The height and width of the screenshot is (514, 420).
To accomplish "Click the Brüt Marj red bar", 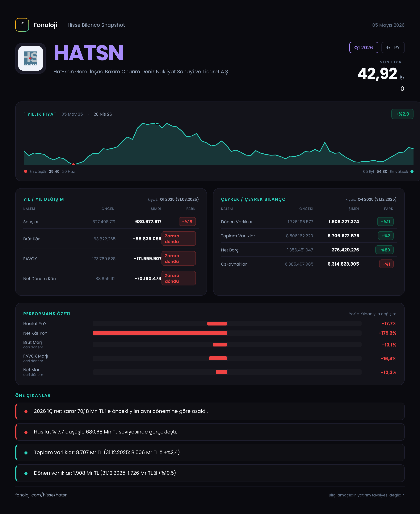I will click(x=220, y=345).
